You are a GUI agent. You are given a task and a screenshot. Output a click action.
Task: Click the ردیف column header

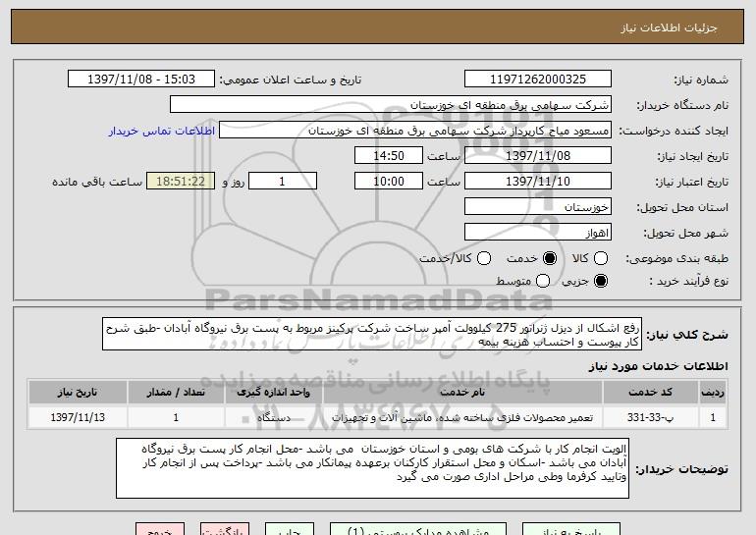pos(713,393)
